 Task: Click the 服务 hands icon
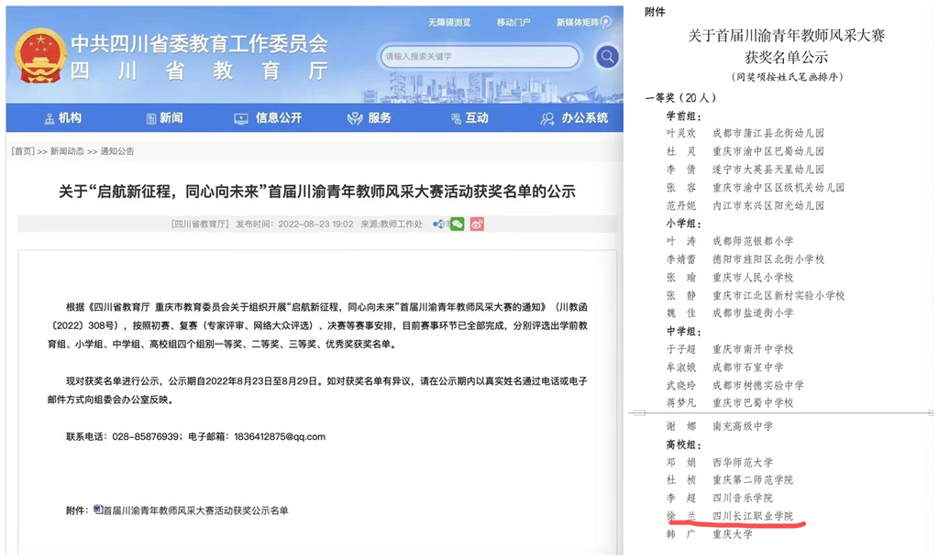pos(355,119)
